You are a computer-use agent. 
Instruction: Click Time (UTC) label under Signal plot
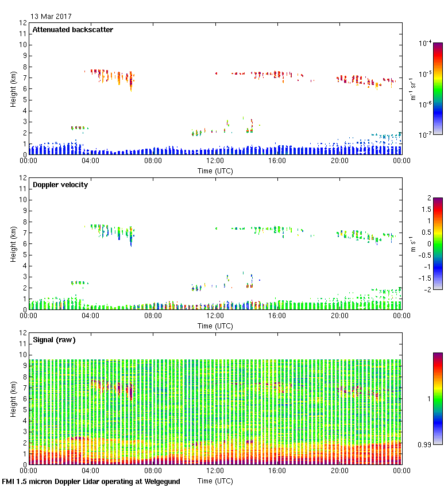click(215, 481)
